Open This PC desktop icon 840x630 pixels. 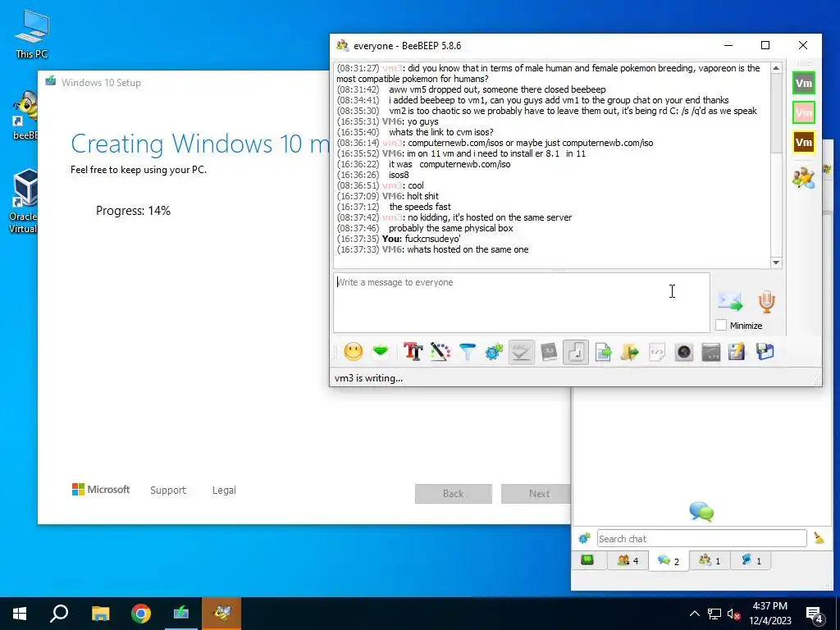[x=32, y=34]
